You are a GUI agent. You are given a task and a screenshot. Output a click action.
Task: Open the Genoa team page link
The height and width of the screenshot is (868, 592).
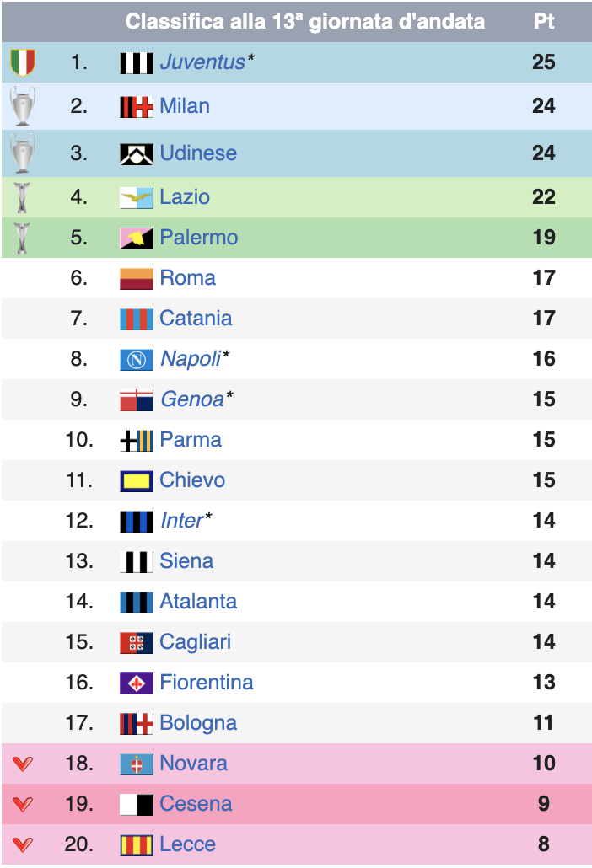coord(192,399)
